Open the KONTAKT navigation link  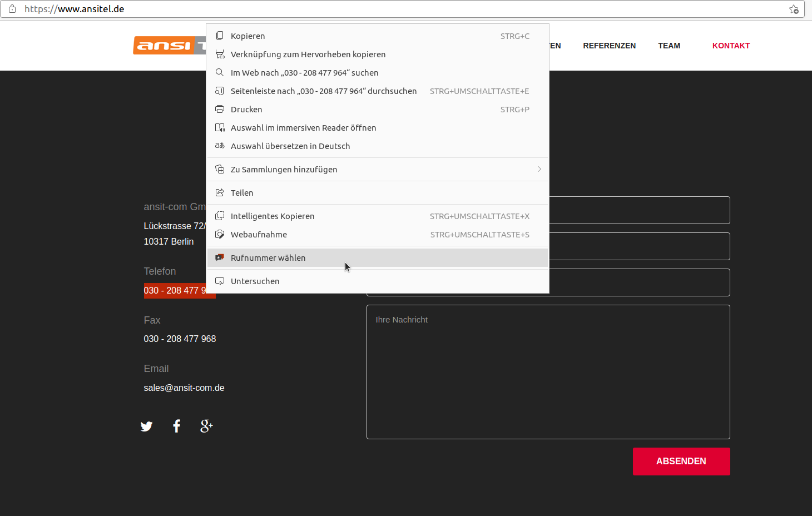pyautogui.click(x=731, y=46)
